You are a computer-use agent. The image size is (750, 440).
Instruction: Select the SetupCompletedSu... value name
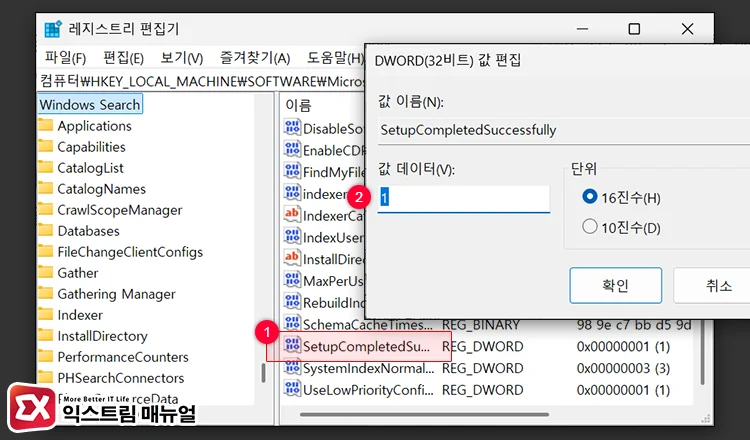pyautogui.click(x=366, y=347)
